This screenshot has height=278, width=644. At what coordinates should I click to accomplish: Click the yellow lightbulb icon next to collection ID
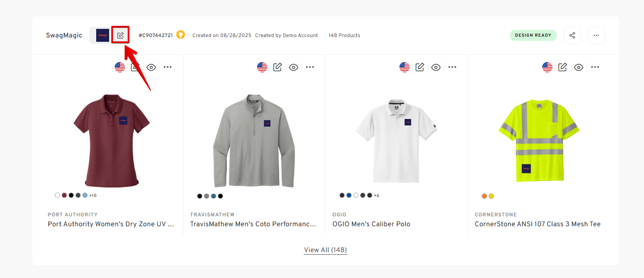pos(180,35)
